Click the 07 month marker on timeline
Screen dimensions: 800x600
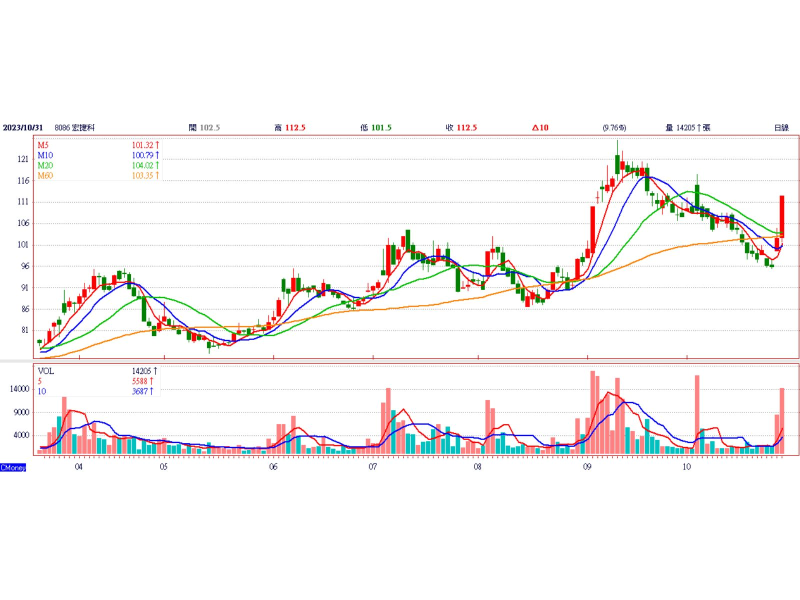[373, 466]
